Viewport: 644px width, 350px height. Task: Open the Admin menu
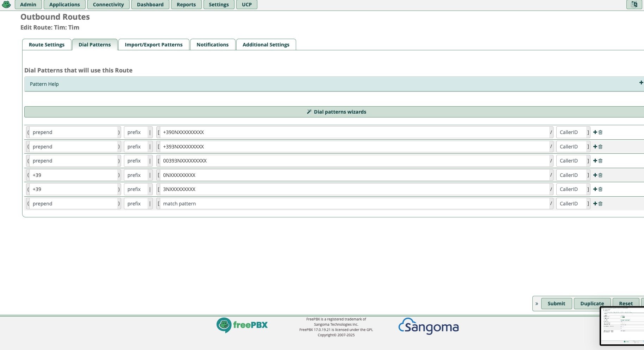coord(28,5)
